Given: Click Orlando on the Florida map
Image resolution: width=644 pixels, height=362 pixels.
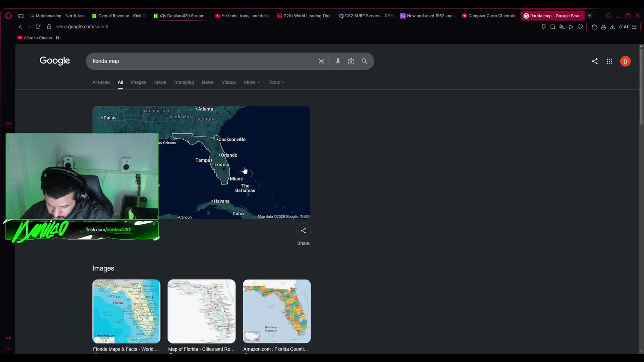Looking at the screenshot, I should click(x=229, y=155).
